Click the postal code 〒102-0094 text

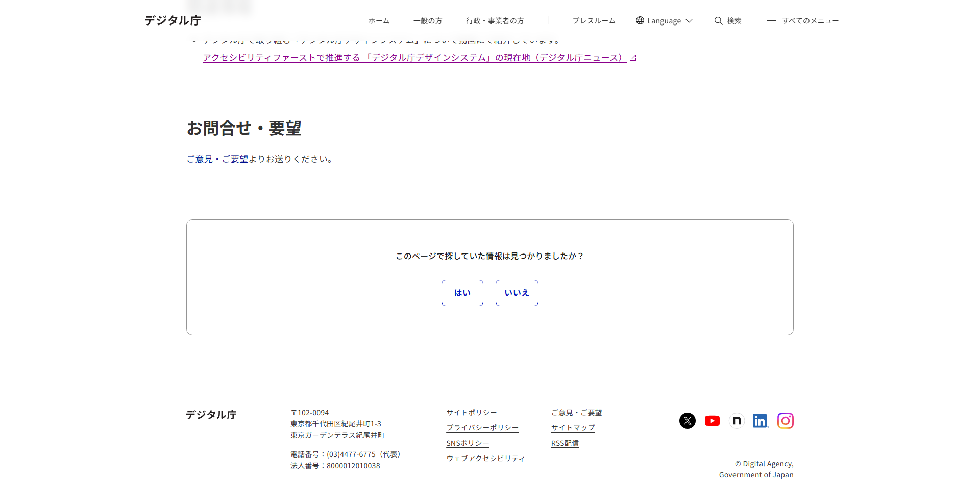click(310, 413)
